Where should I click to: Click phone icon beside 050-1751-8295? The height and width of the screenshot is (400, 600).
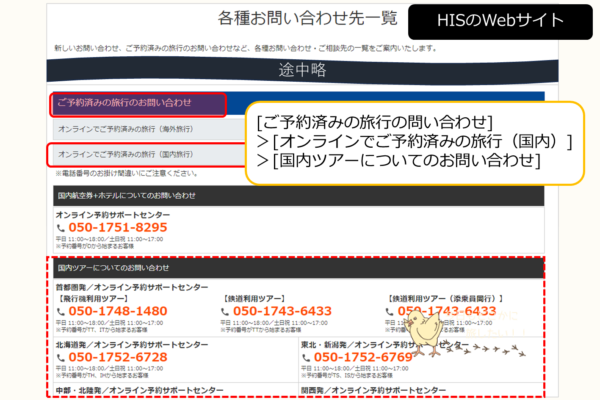point(62,228)
